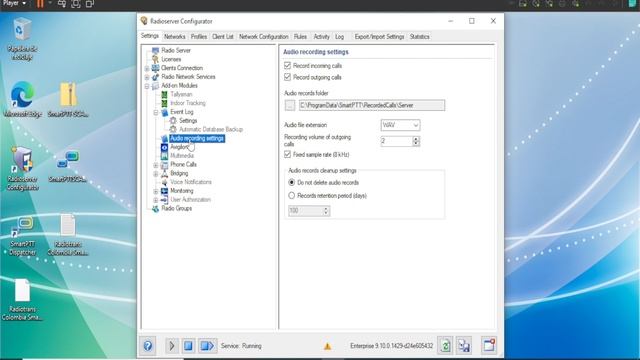Open the Statistics tab
This screenshot has height=360, width=640.
click(420, 37)
